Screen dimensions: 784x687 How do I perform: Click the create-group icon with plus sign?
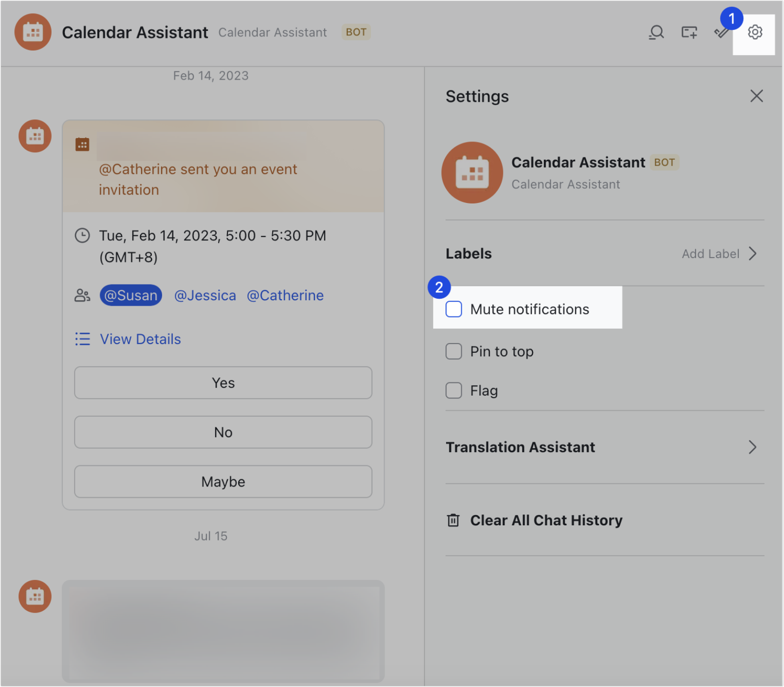point(689,32)
